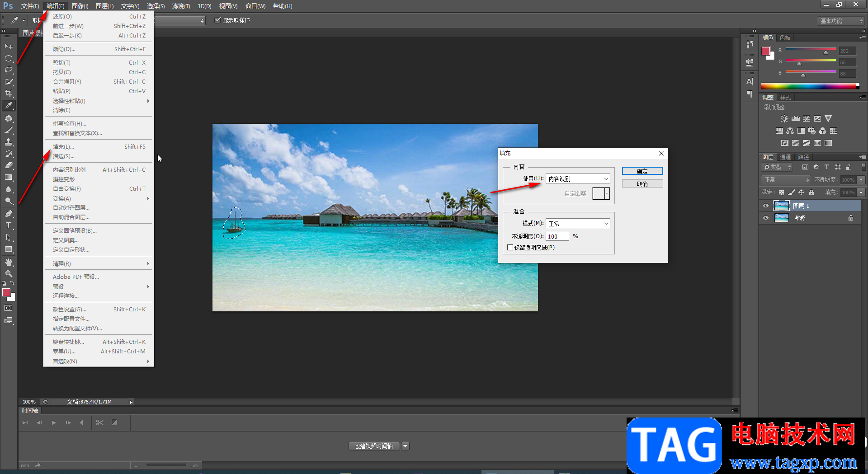Toggle 显示取样环 checkbox
Viewport: 868px width, 474px height.
[218, 20]
